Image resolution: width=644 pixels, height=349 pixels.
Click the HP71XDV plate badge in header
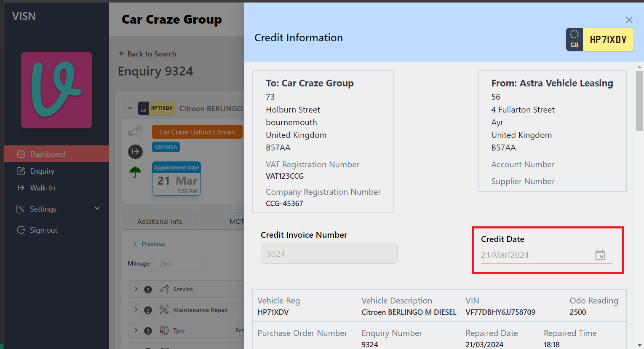coord(599,40)
